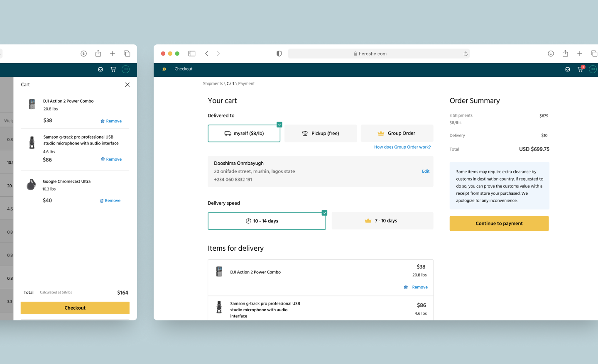Reload the heroshe.com page
The width and height of the screenshot is (598, 364).
tap(466, 54)
